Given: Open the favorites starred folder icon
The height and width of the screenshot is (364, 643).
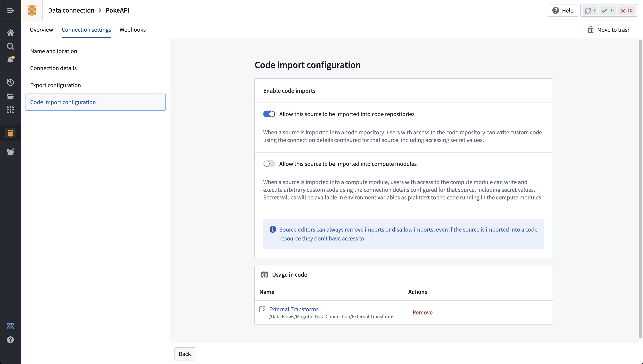Looking at the screenshot, I should 10,151.
